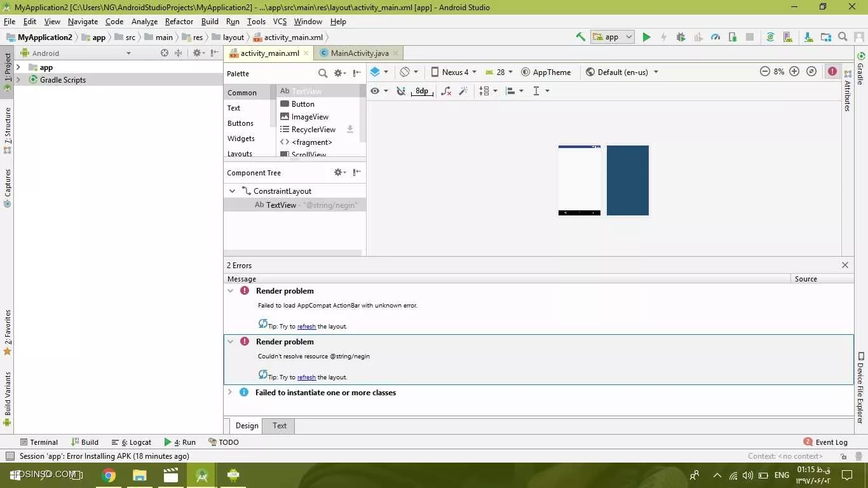Open Google Chrome from the taskbar
868x488 pixels.
(x=109, y=475)
